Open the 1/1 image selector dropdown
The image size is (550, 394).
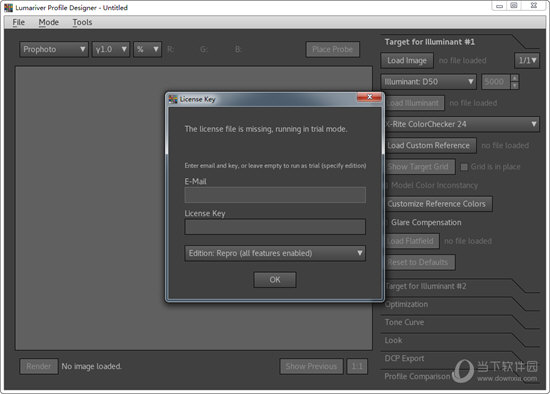click(x=527, y=60)
